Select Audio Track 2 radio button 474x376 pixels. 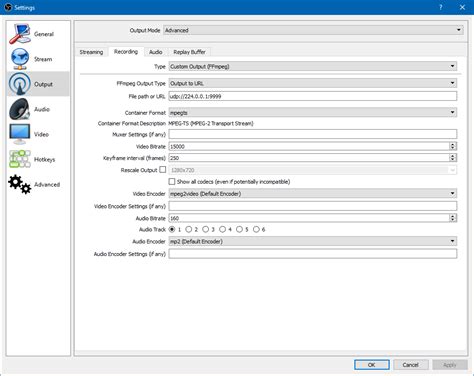pos(189,229)
